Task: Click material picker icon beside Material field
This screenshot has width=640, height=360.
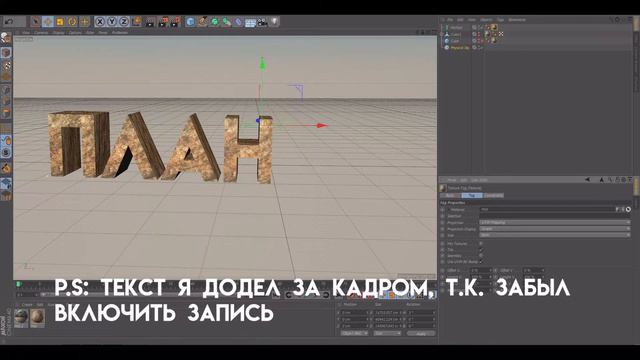Action: click(x=628, y=209)
